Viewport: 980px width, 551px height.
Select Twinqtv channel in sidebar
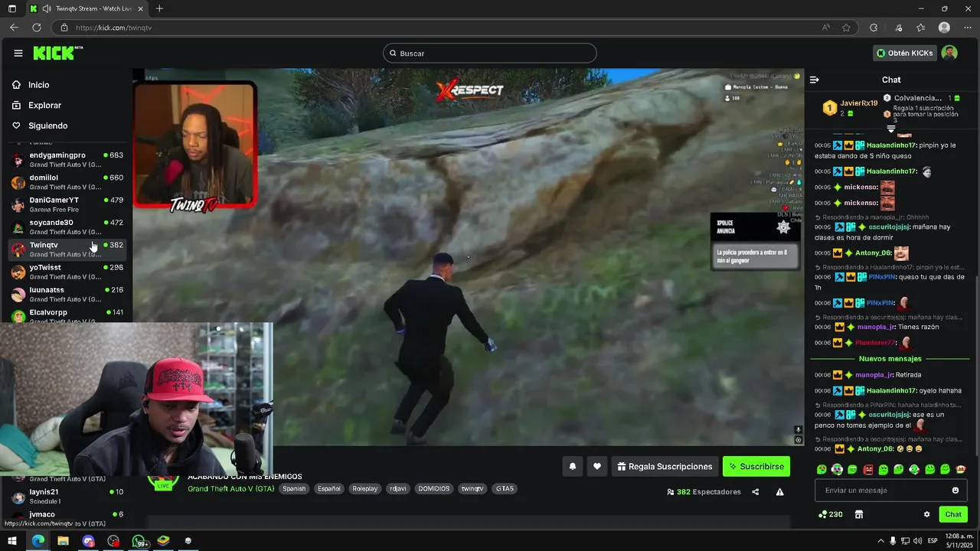point(67,249)
